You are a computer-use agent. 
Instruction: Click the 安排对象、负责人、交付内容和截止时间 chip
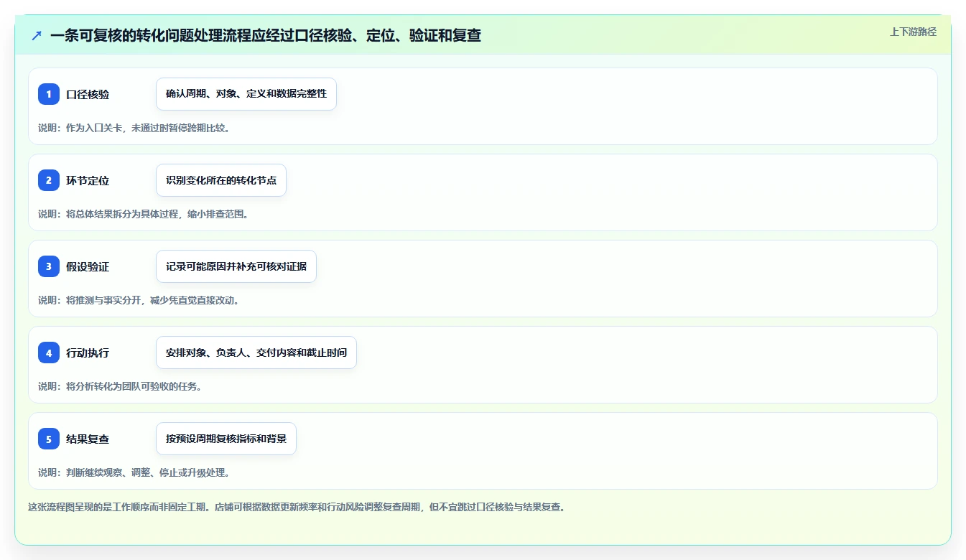pos(256,353)
